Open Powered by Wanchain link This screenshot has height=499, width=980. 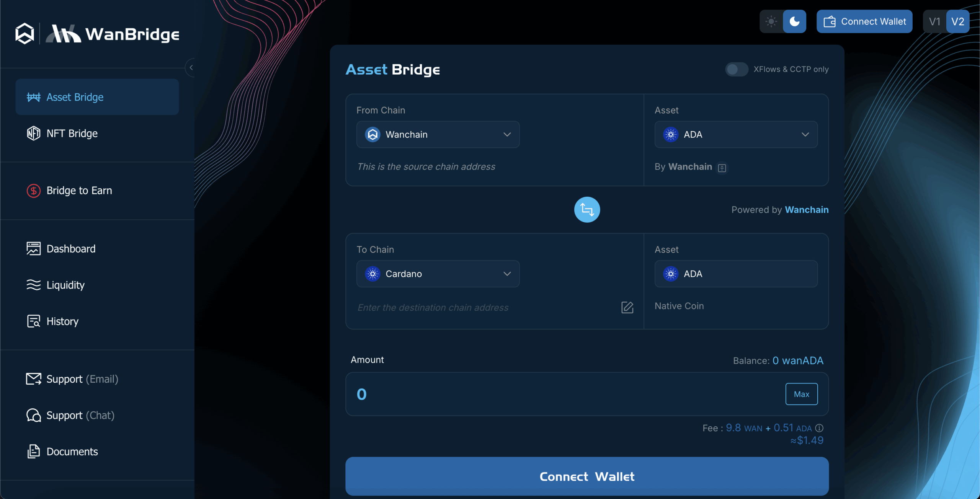pyautogui.click(x=807, y=210)
